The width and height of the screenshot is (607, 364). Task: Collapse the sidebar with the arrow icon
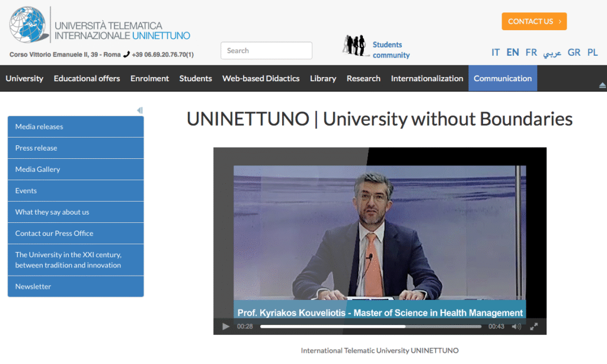tap(140, 110)
